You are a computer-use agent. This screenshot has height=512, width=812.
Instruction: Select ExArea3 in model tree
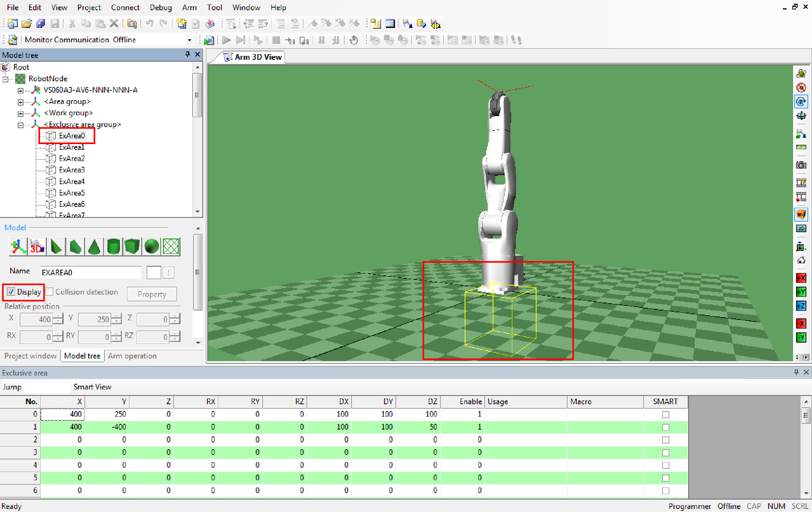pos(72,170)
